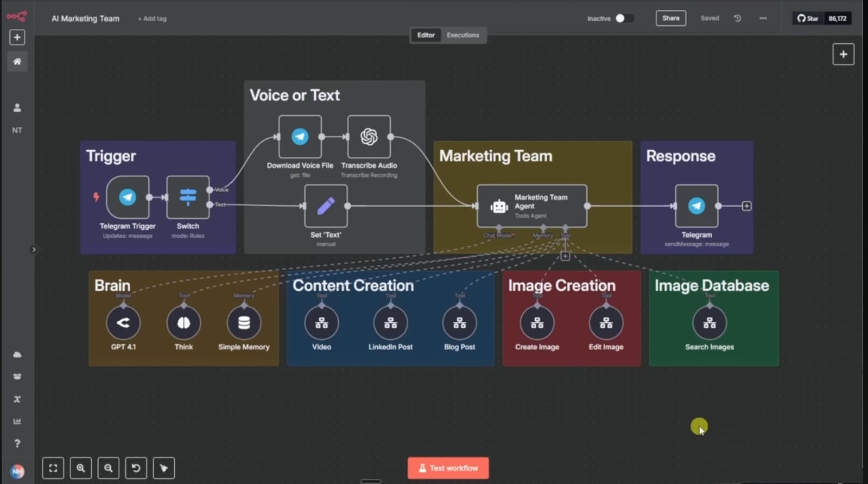Viewport: 868px width, 484px height.
Task: Select the GPT 4.1 model node
Action: 123,323
